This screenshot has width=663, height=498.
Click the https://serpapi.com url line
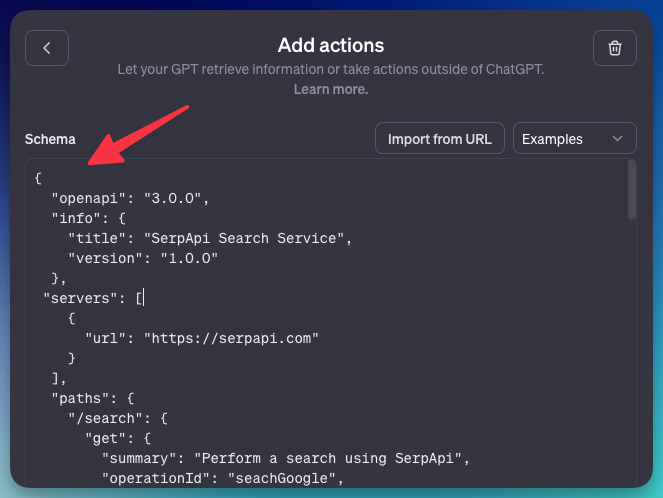[202, 339]
